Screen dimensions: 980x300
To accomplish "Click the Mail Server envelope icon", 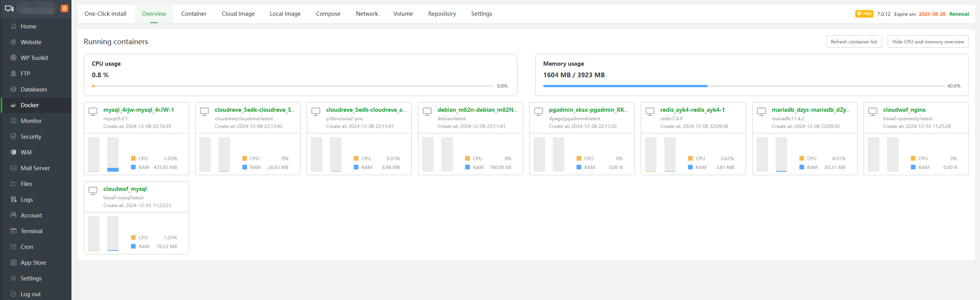I will coord(13,168).
